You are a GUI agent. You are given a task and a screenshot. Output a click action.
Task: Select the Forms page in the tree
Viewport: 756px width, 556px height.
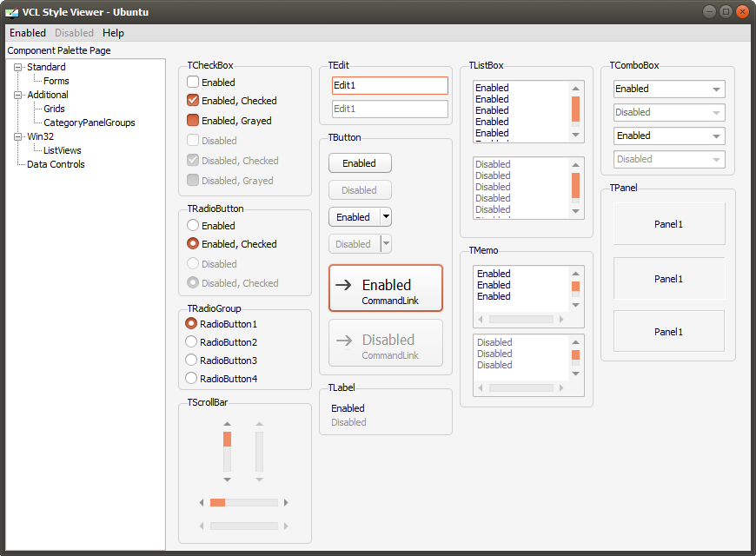(x=56, y=81)
